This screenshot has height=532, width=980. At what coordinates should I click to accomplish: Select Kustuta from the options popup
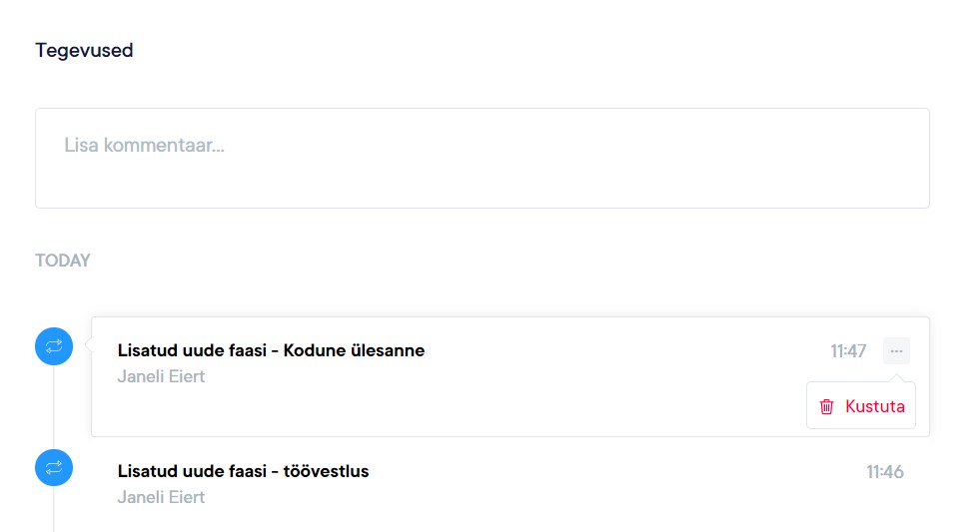click(x=874, y=406)
